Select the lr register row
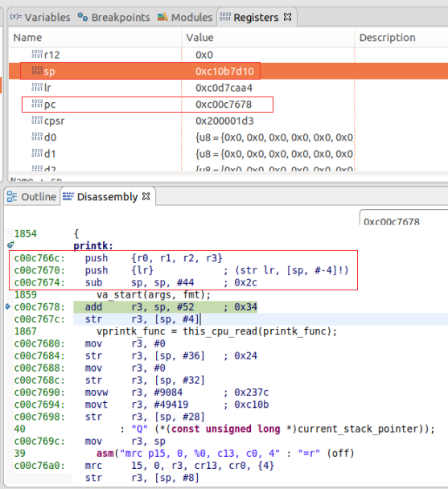448x489 pixels. tap(228, 88)
